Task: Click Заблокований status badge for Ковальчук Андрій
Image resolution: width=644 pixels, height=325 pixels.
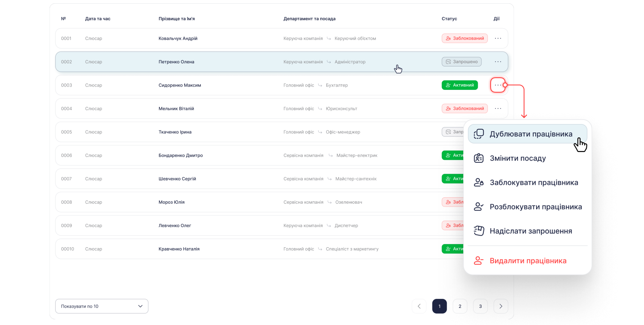Action: click(464, 38)
